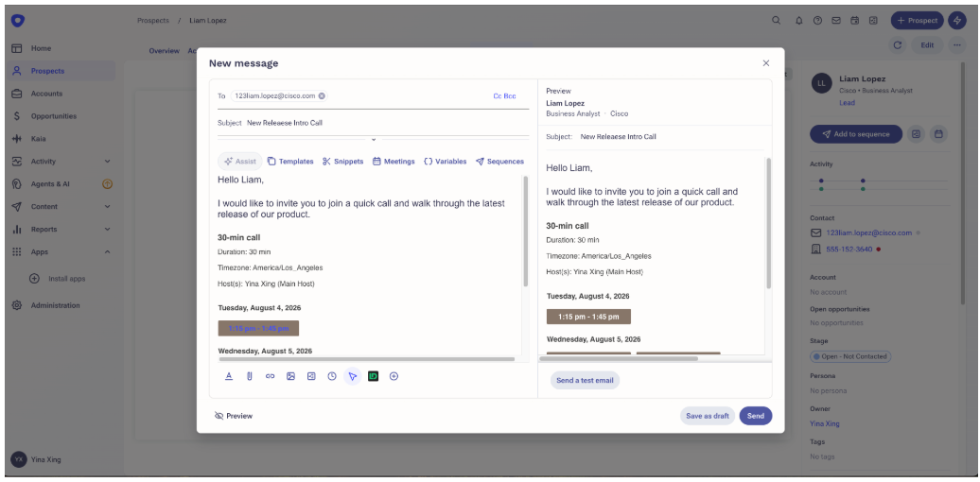
Task: Click the tasks icon next to calendar
Action: pos(873,20)
